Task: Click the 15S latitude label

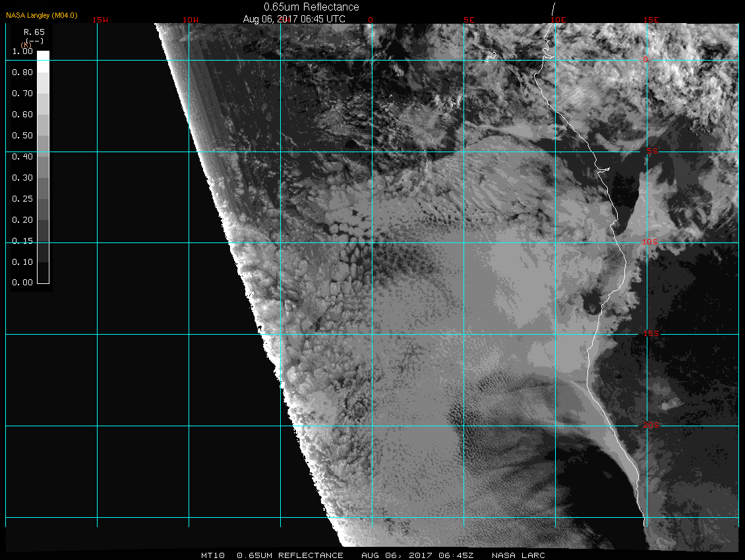Action: click(x=651, y=334)
